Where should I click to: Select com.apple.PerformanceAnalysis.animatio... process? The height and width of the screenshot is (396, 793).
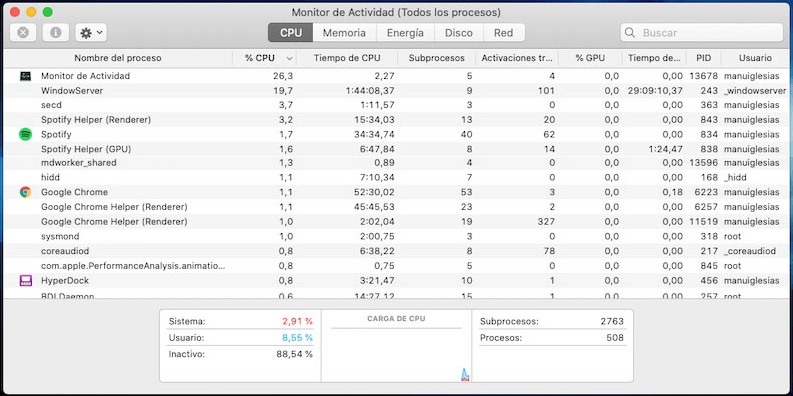click(x=133, y=266)
